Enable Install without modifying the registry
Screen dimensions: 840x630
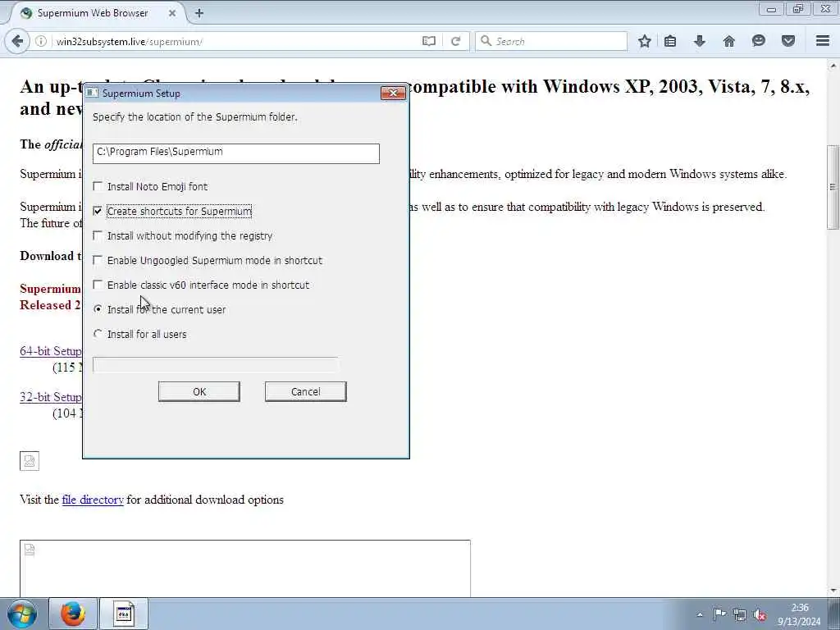point(98,235)
